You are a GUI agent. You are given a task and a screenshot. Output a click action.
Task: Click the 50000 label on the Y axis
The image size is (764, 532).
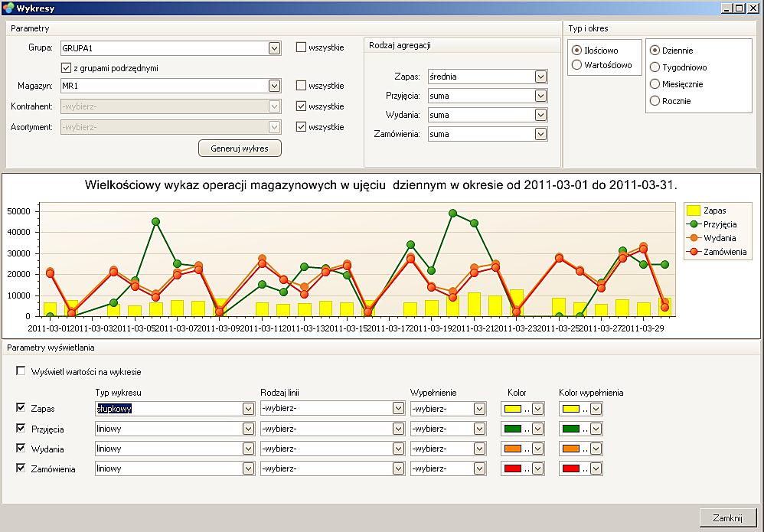pyautogui.click(x=19, y=211)
